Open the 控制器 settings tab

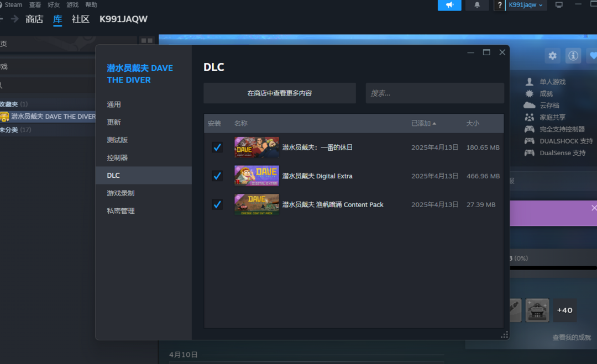pyautogui.click(x=117, y=157)
